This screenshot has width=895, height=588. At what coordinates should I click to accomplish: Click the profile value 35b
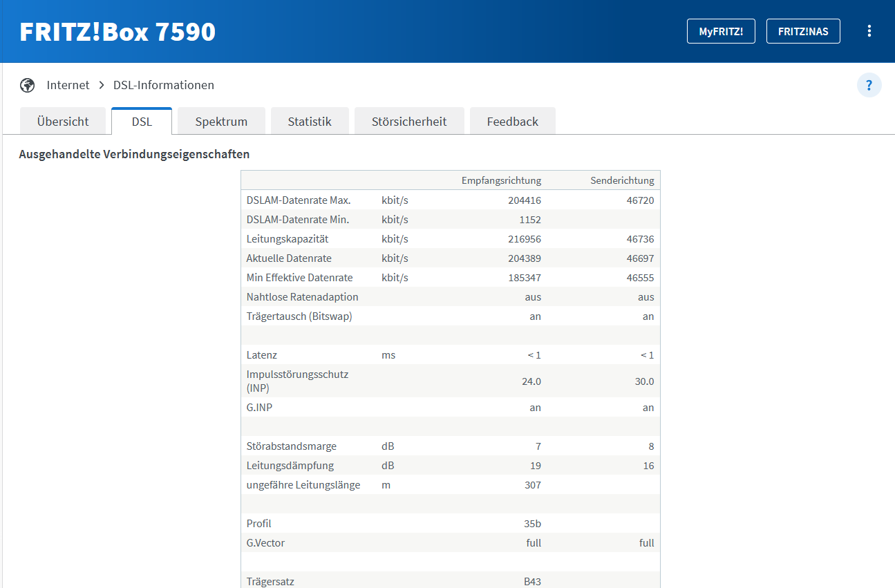coord(533,524)
